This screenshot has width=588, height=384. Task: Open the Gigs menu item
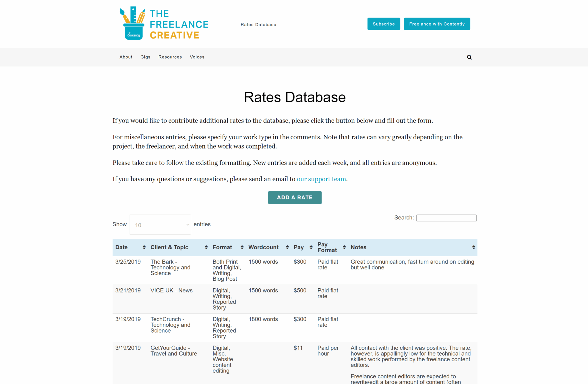145,57
